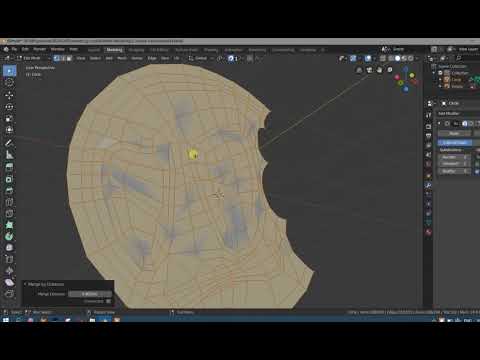
Task: Toggle viewport overlays
Action: point(368,58)
